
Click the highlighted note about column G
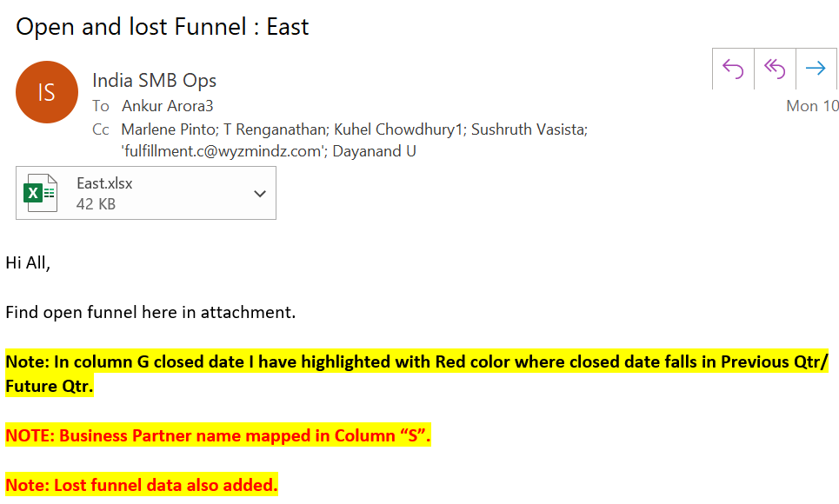tap(417, 361)
